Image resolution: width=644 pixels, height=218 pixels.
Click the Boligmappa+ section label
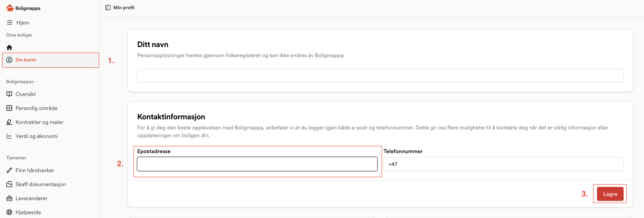click(x=20, y=82)
